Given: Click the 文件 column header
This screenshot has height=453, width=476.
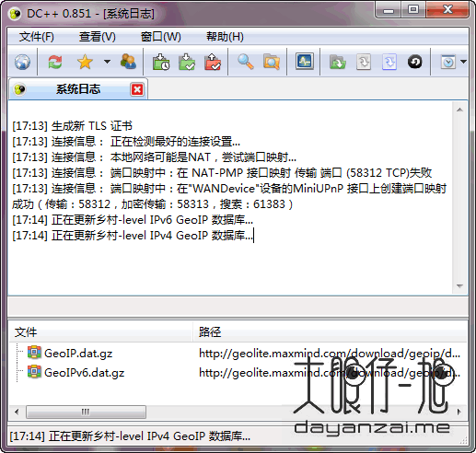Looking at the screenshot, I should pos(100,331).
